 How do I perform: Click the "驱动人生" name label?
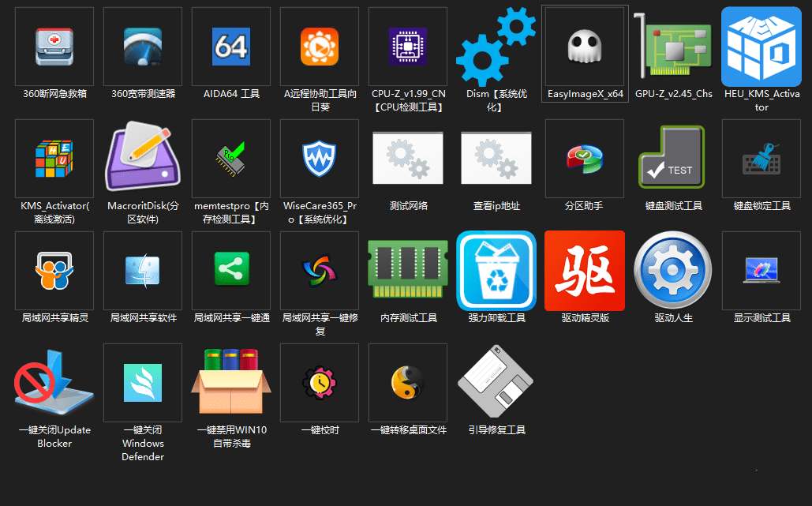click(673, 318)
